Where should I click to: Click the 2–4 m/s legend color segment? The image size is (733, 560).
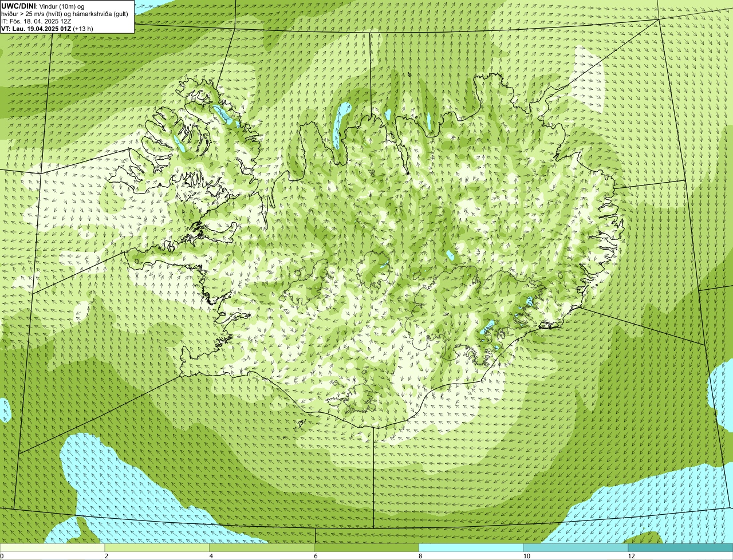click(157, 548)
